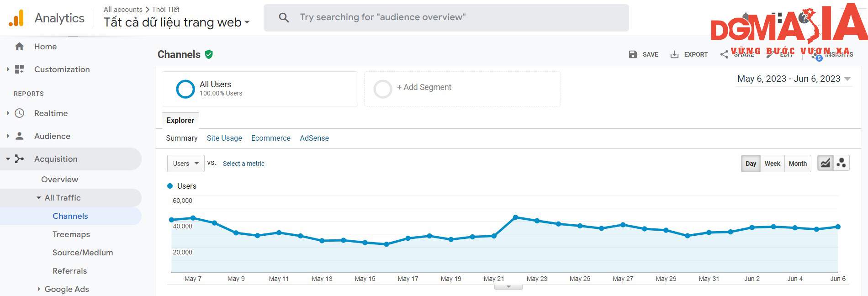Click the SAVE button label
The height and width of the screenshot is (296, 868).
[x=650, y=54]
